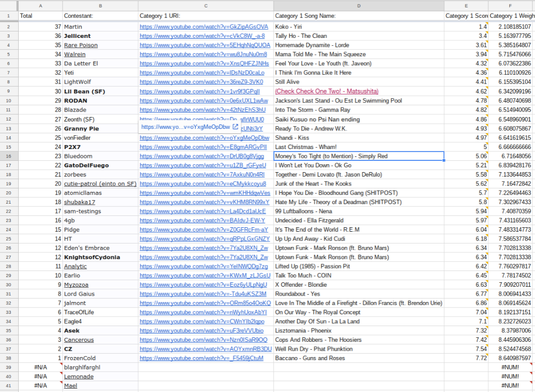Open cutie-patrol (einto on SF) link

(x=100, y=184)
